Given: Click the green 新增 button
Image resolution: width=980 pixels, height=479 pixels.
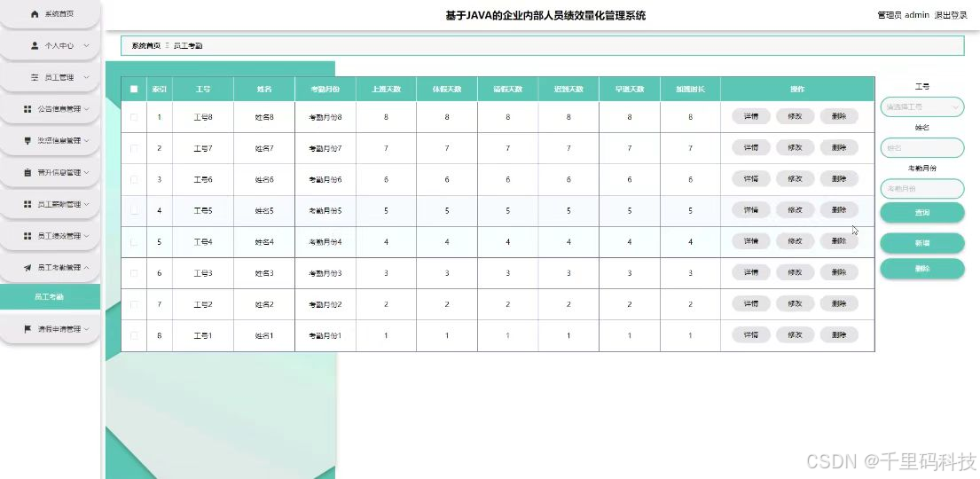Looking at the screenshot, I should pyautogui.click(x=921, y=243).
